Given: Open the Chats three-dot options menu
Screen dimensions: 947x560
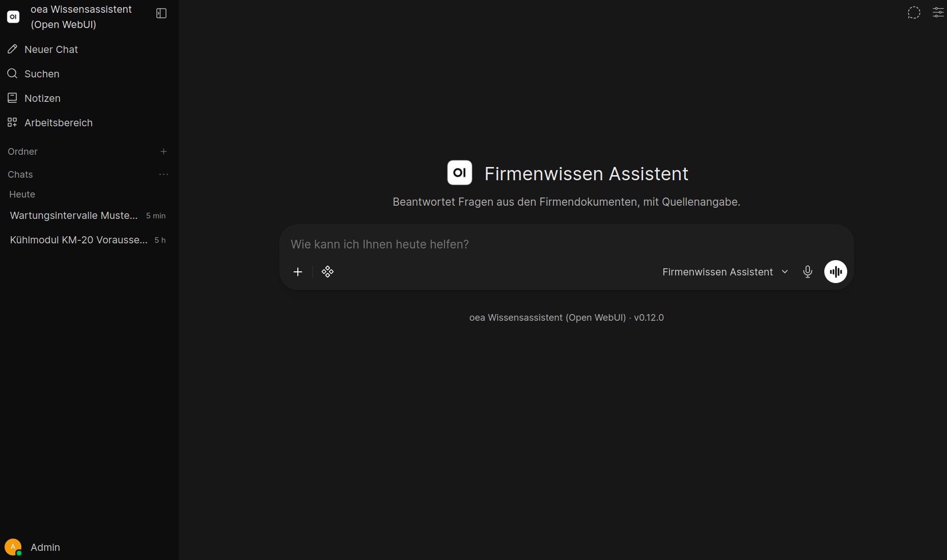Looking at the screenshot, I should (163, 175).
